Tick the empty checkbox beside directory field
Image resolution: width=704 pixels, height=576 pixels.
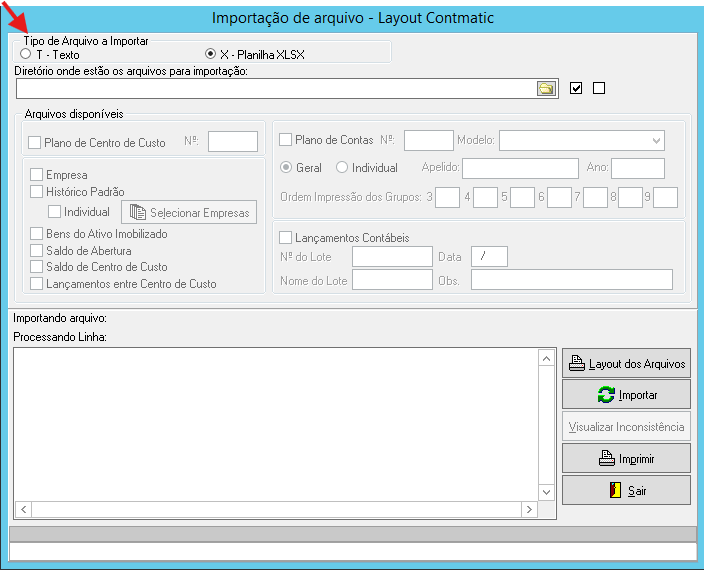point(599,88)
